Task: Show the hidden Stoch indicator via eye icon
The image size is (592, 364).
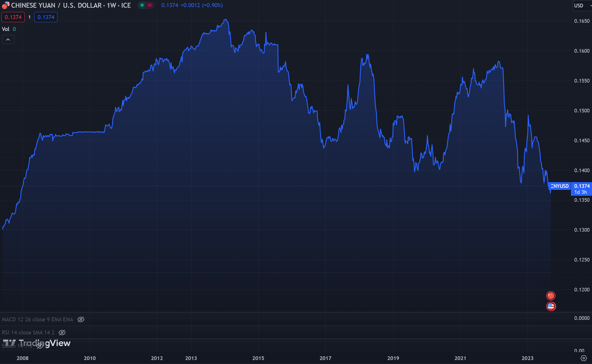Action: tap(40, 346)
